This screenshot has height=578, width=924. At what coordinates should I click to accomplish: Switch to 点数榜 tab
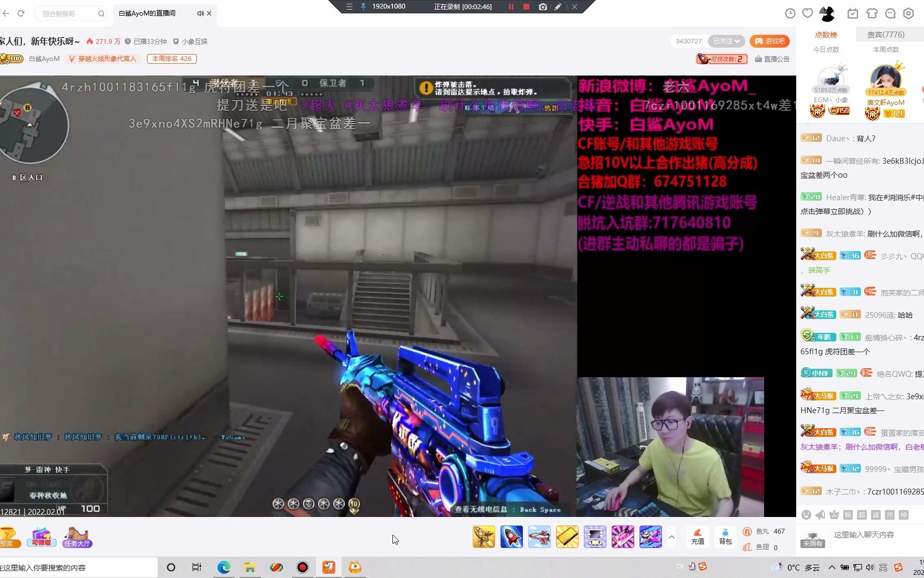point(826,35)
